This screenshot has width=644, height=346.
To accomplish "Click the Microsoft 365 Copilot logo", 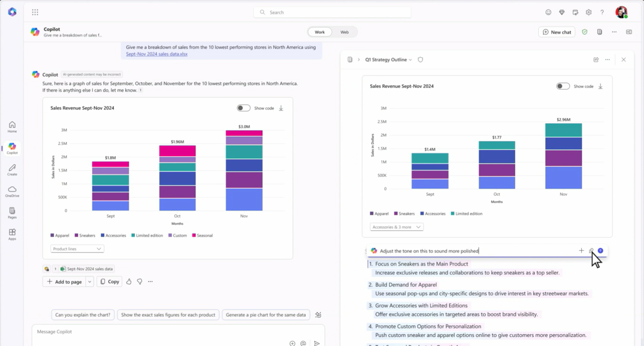I will coord(12,12).
